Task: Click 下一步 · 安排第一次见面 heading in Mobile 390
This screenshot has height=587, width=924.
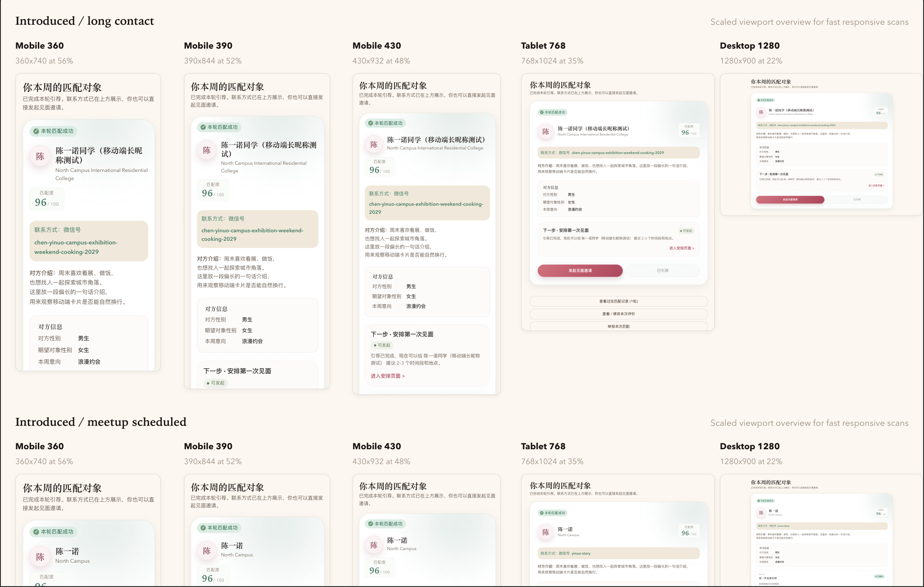Action: (x=237, y=371)
